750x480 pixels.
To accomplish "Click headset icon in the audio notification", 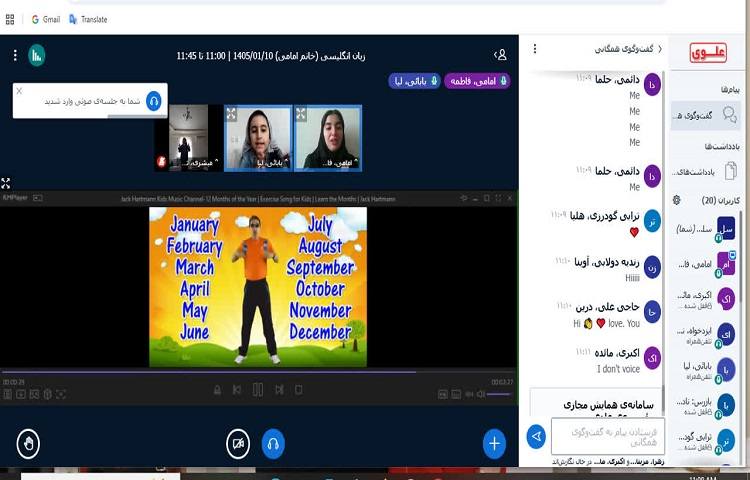I will point(154,101).
